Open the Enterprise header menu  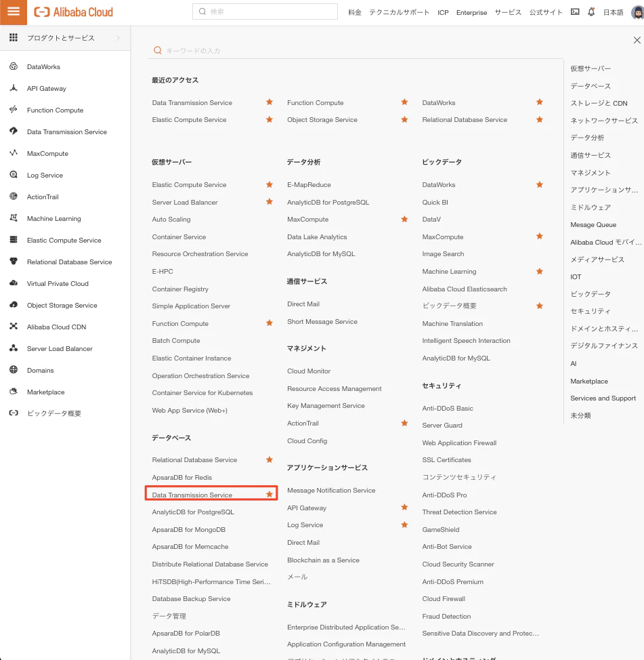[x=471, y=12]
